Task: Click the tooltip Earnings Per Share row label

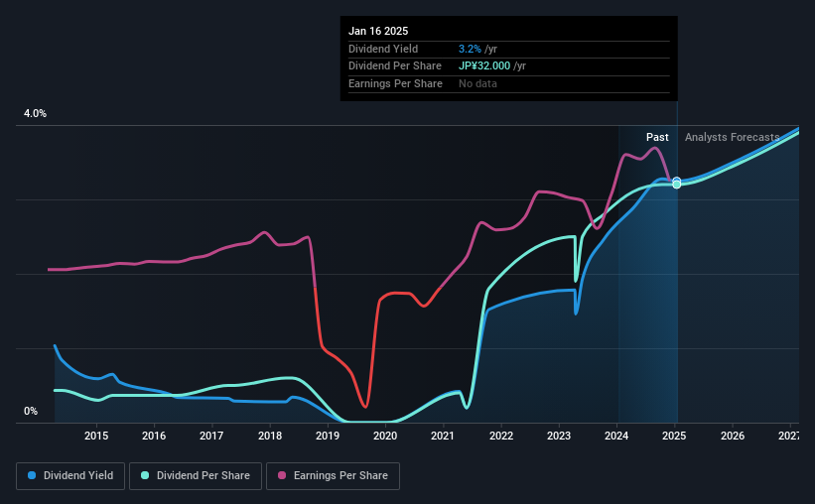Action: [395, 83]
